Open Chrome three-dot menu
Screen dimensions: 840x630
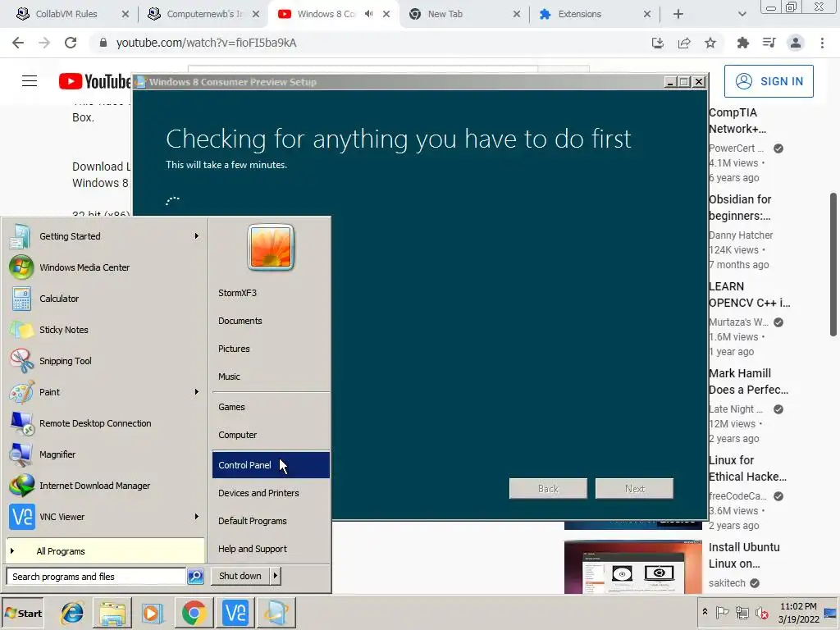click(822, 43)
